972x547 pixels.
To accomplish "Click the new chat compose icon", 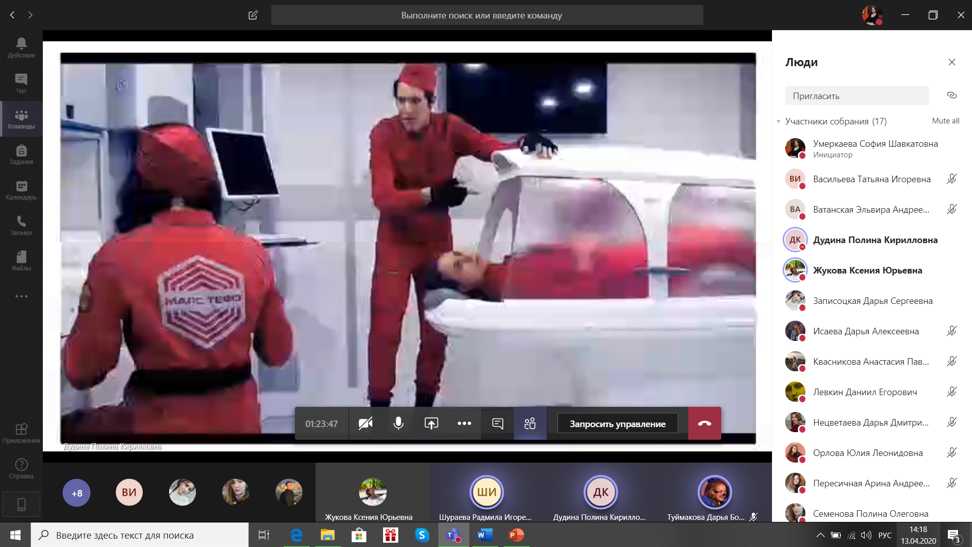I will 253,15.
